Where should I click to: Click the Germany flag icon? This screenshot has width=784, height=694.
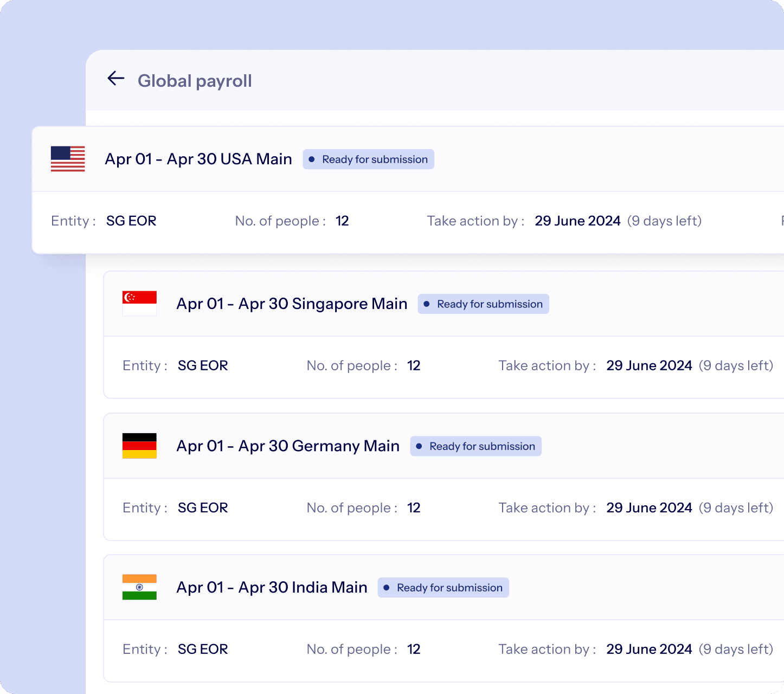point(139,446)
